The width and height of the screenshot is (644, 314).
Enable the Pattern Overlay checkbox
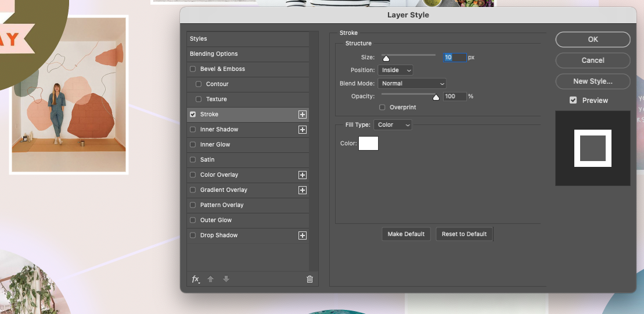193,205
